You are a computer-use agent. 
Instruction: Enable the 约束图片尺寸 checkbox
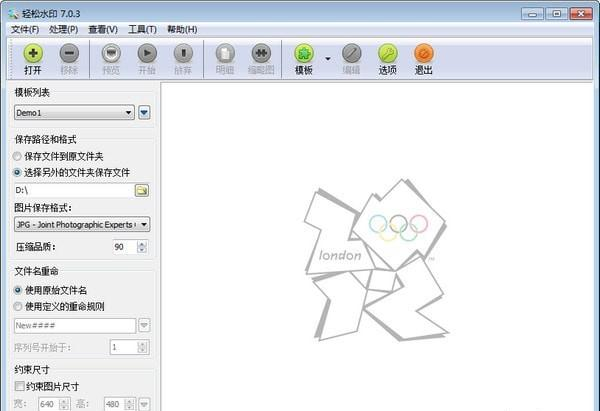pos(19,386)
